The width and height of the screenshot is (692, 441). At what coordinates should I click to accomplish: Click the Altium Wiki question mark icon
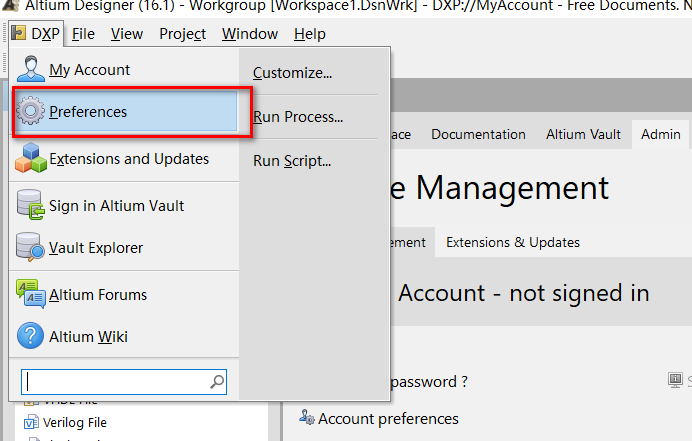pos(30,336)
